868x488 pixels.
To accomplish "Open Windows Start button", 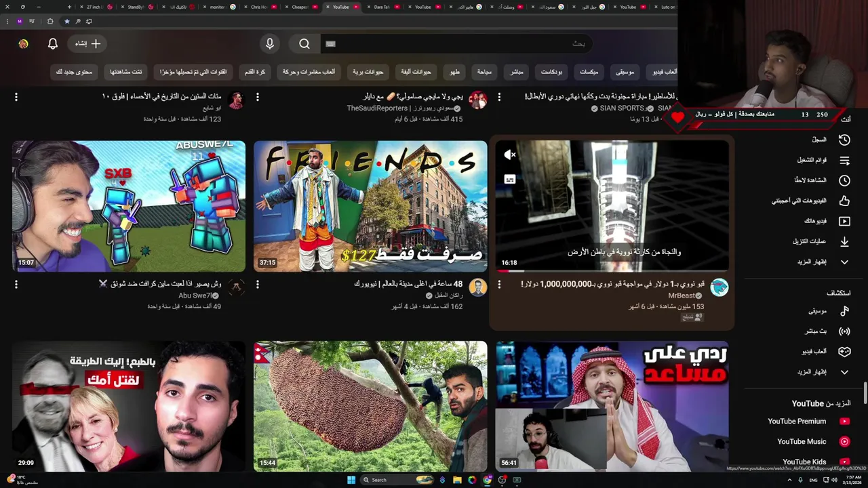I will pos(351,480).
